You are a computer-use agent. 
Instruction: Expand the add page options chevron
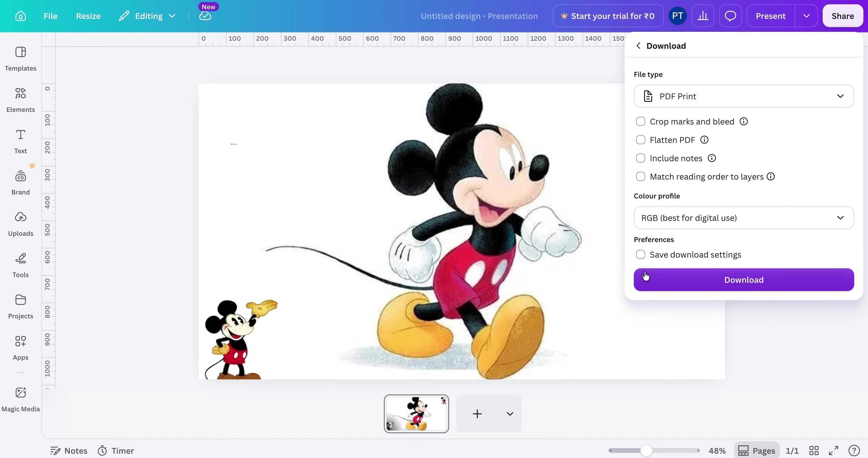tap(510, 414)
